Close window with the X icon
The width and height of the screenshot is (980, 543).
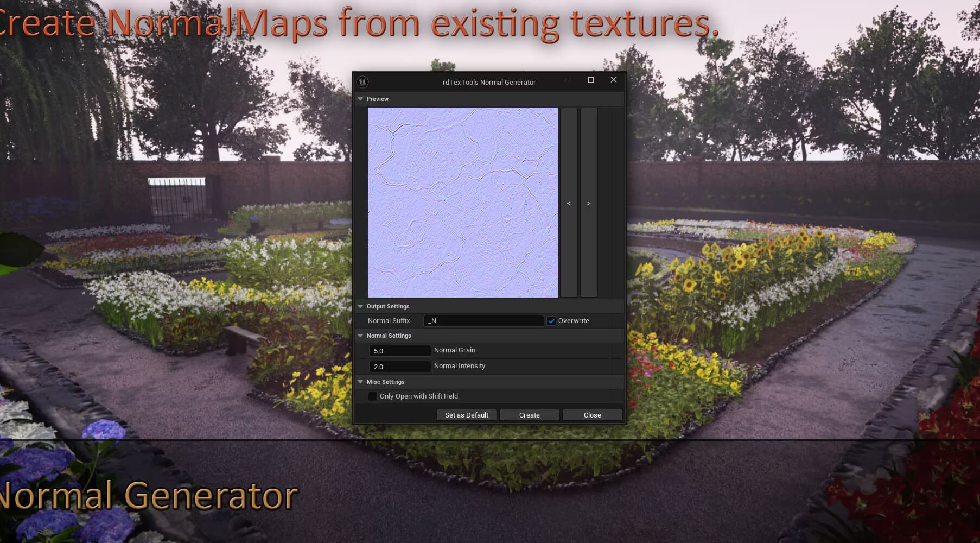614,80
